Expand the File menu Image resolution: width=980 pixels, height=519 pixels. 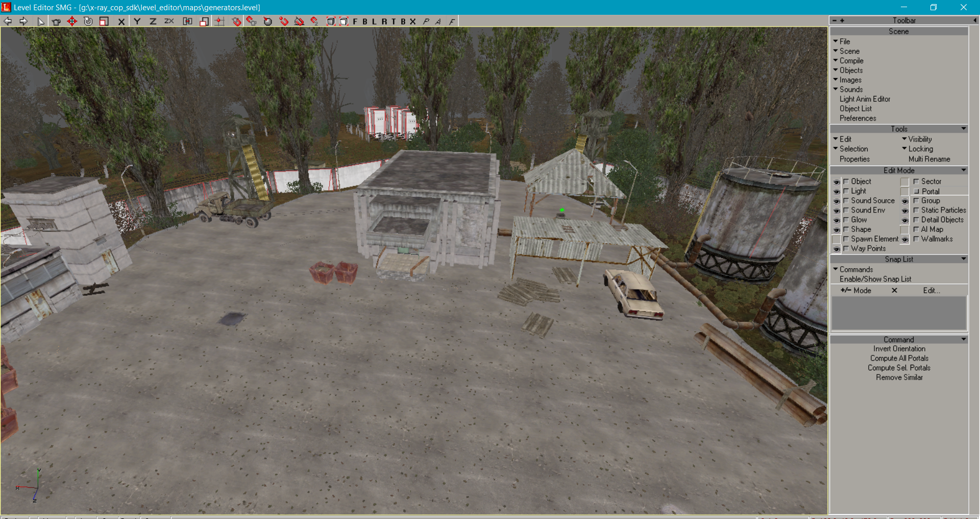click(x=842, y=41)
